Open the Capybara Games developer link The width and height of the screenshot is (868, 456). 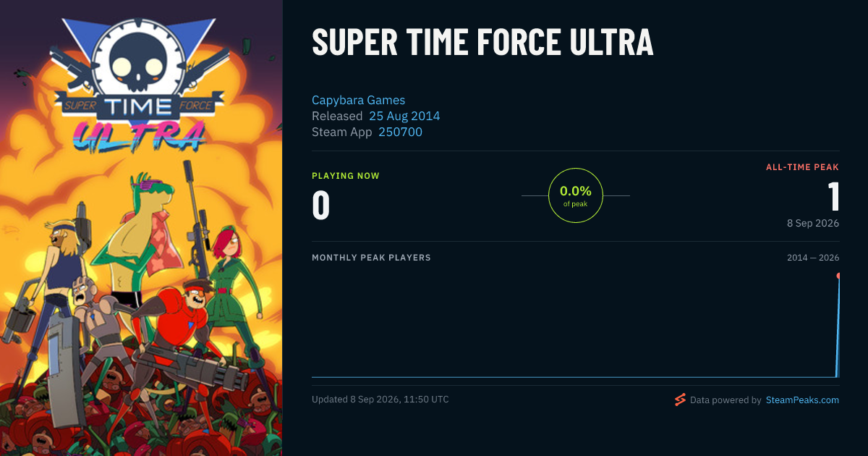point(358,100)
